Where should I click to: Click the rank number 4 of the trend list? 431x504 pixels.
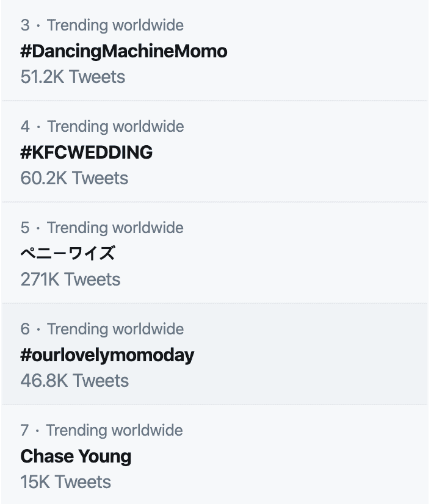[24, 126]
